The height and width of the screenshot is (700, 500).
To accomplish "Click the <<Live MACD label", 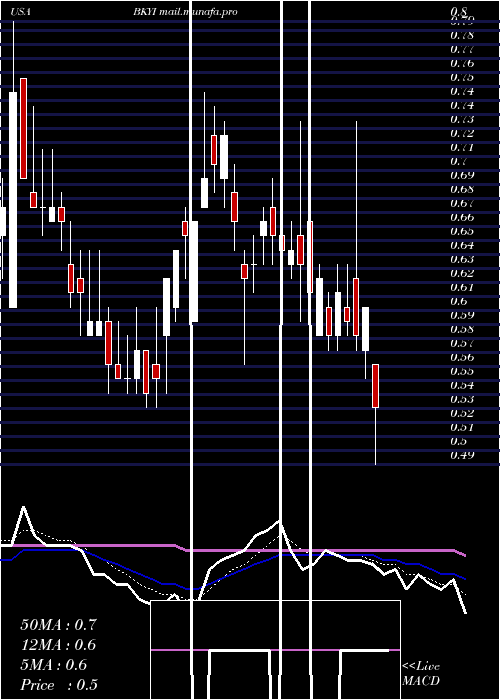I will point(421,674).
